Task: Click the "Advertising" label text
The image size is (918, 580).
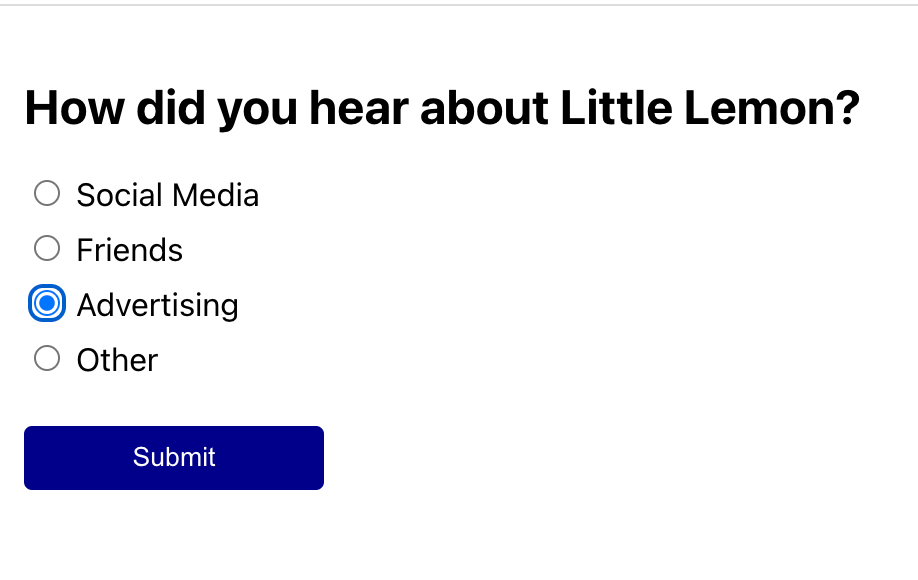Action: coord(157,305)
